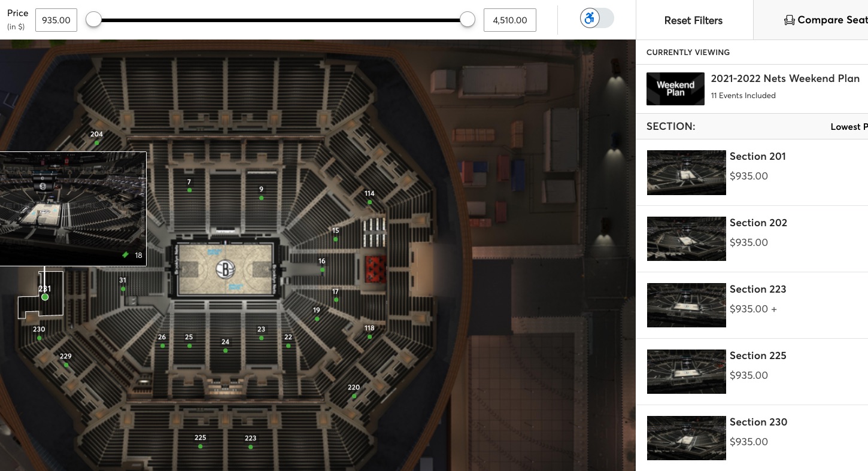868x471 pixels.
Task: Select section 19 marker on map
Action: click(317, 319)
